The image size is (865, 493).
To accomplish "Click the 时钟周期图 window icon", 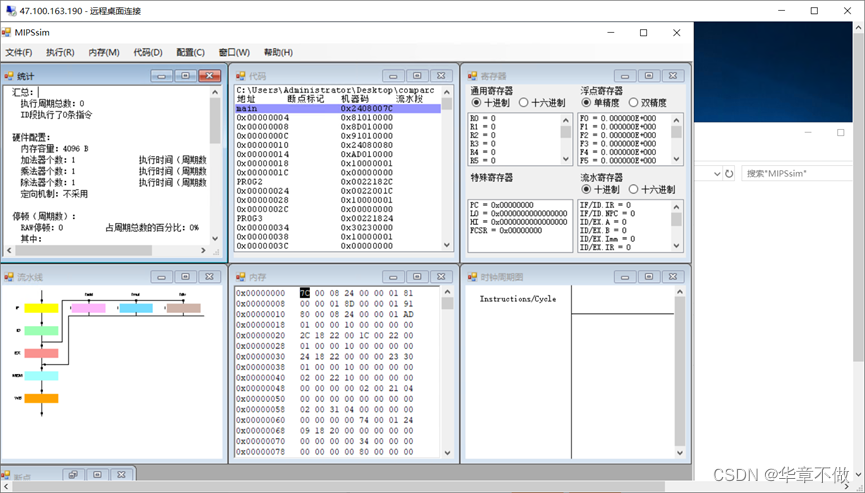I will [x=472, y=277].
